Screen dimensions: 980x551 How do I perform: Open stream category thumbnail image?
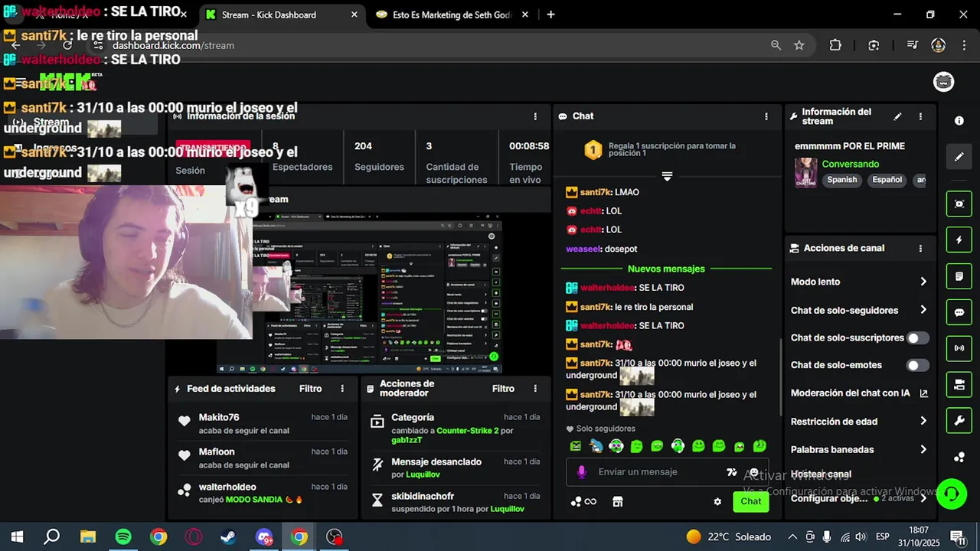click(x=805, y=172)
